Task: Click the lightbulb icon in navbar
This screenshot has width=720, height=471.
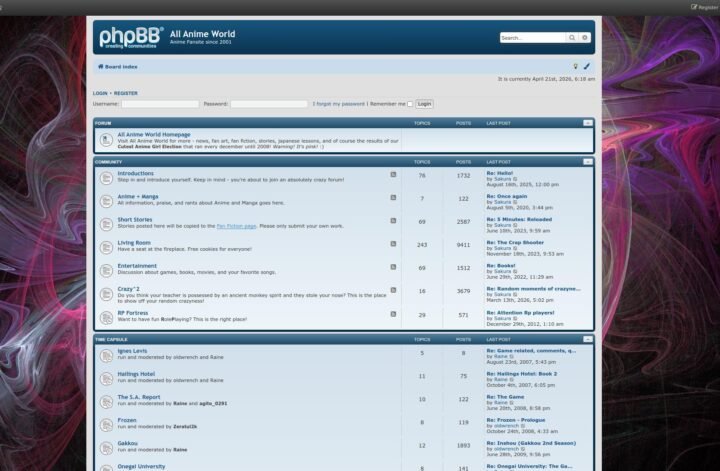Action: click(575, 67)
